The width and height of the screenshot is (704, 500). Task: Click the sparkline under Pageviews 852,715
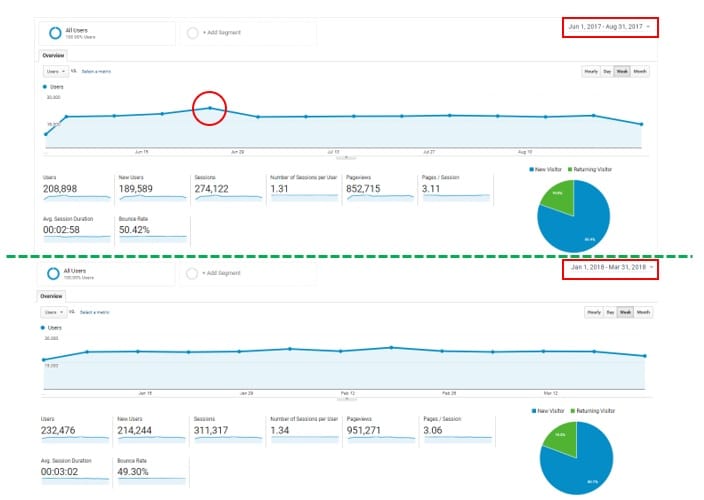tap(379, 198)
